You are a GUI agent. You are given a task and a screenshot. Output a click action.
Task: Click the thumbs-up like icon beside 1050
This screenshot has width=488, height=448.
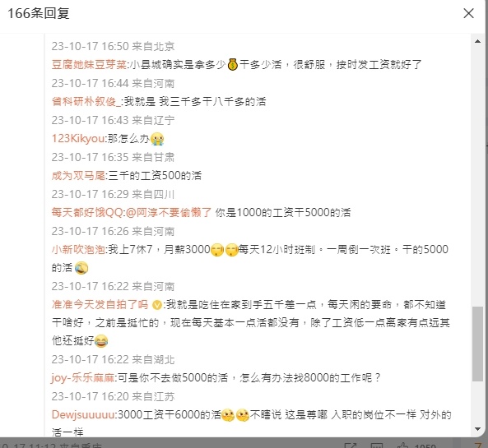[402, 445]
